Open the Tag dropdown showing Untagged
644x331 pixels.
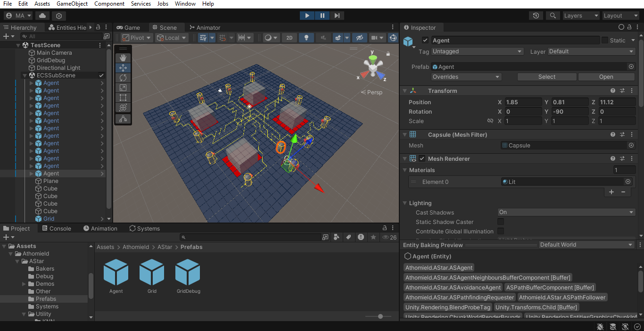pos(477,51)
